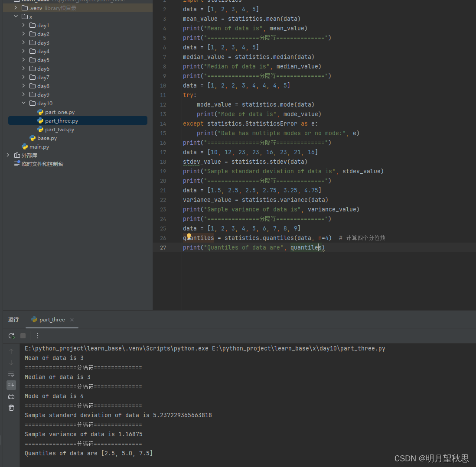The height and width of the screenshot is (467, 476).
Task: Select the day10 folder
Action: coord(45,104)
